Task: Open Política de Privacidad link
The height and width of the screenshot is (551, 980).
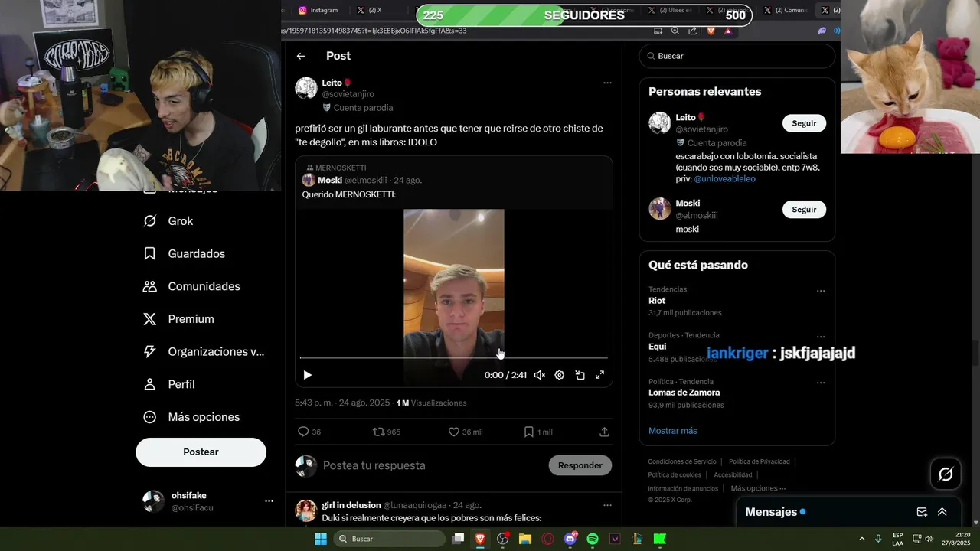Action: 759,461
